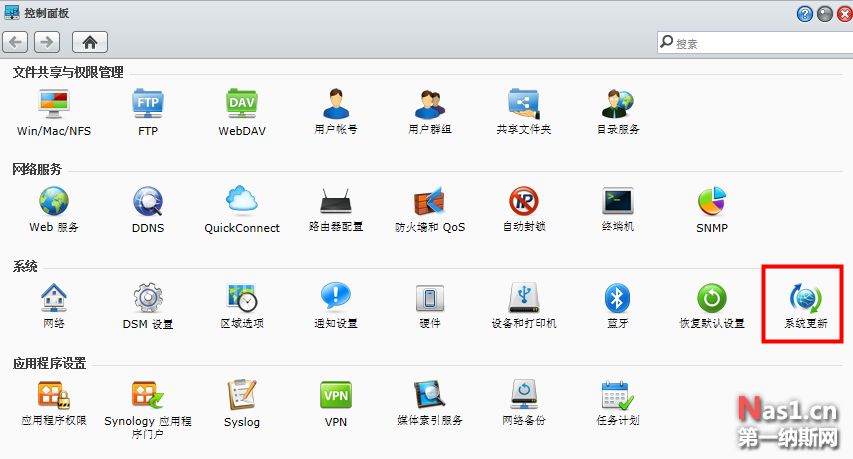This screenshot has height=459, width=853.
Task: Open the 终端机 terminal icon
Action: [618, 201]
